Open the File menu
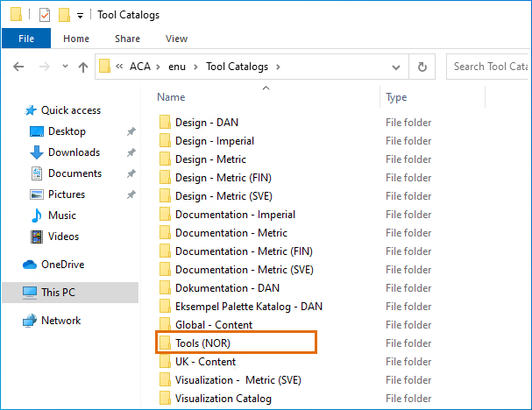The height and width of the screenshot is (410, 532). 26,39
